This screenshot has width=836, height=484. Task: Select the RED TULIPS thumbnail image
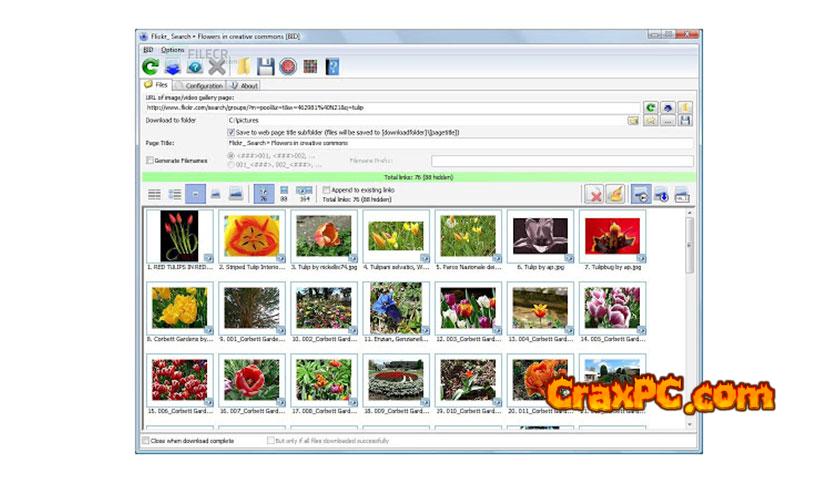pos(179,237)
